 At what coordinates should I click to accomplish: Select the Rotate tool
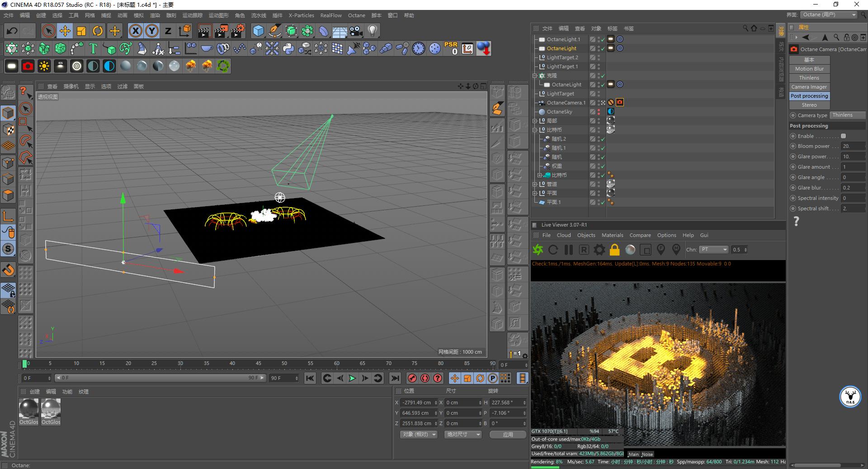[98, 31]
